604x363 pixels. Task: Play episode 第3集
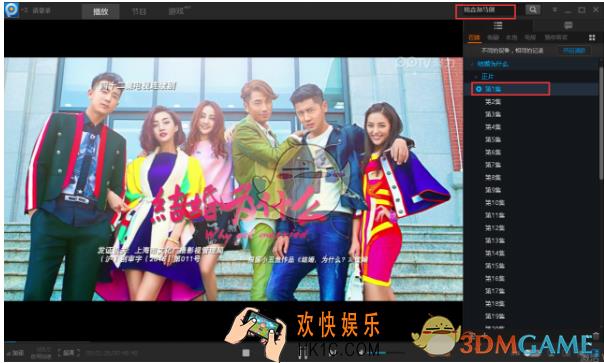tap(493, 114)
